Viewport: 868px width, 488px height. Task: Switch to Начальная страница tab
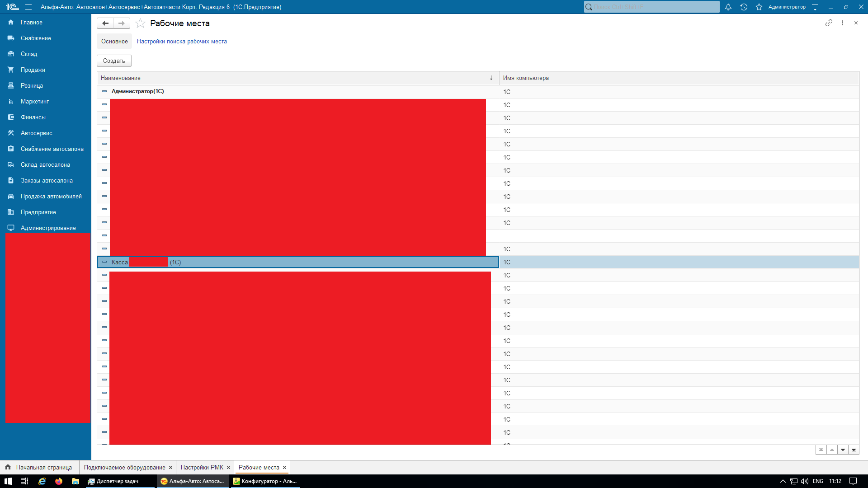click(x=39, y=467)
